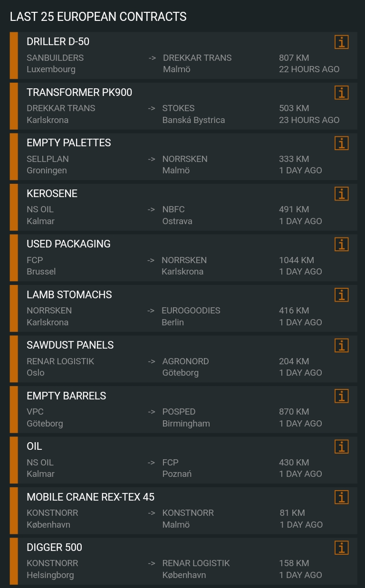Show SAWDUST PANELS contract details icon
The width and height of the screenshot is (365, 588).
coord(341,346)
